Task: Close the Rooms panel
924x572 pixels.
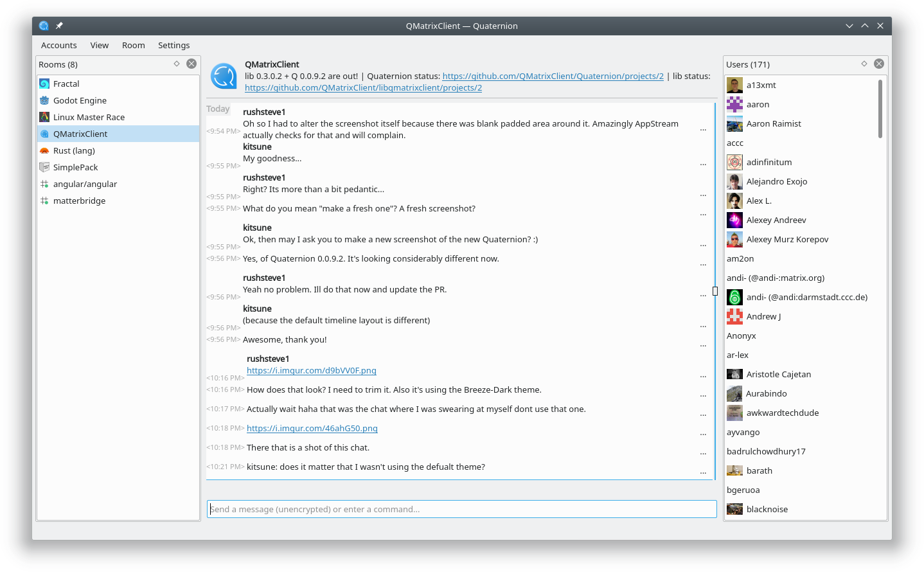Action: pyautogui.click(x=191, y=64)
